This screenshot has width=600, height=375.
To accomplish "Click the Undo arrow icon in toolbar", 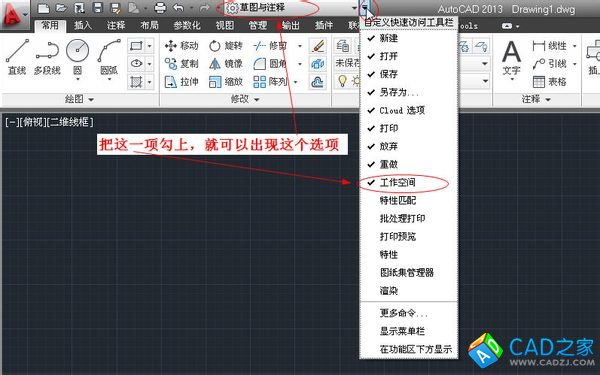I will click(x=179, y=8).
